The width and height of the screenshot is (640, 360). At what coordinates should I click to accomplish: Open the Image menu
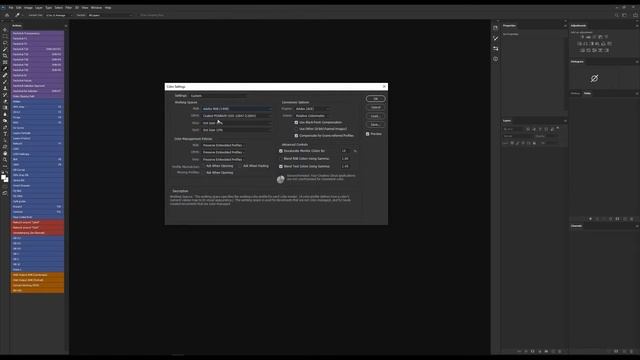[28, 7]
